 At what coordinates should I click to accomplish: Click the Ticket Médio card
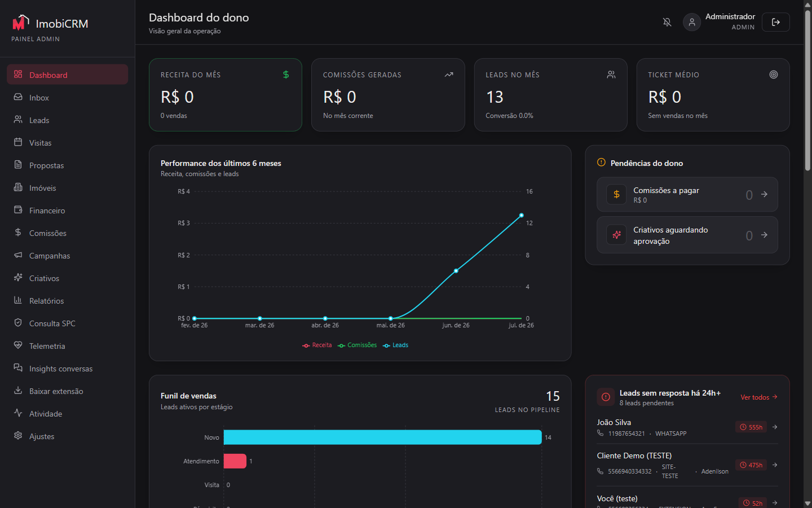pos(713,95)
